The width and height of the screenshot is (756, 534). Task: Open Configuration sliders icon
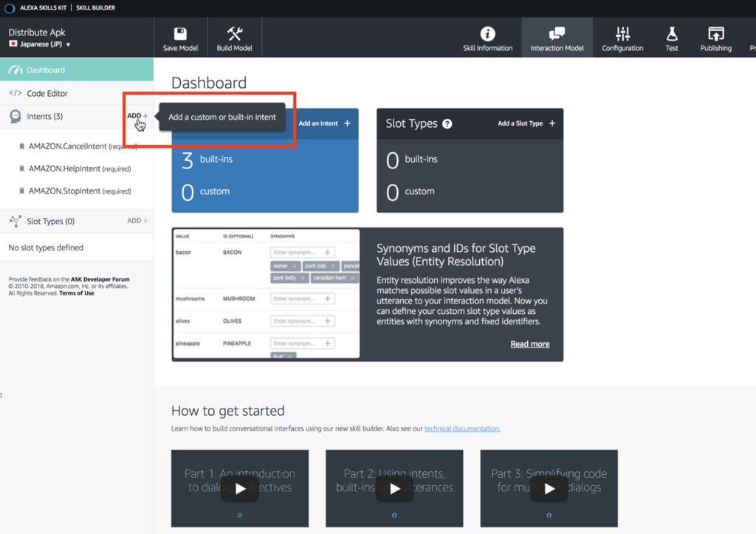click(622, 34)
